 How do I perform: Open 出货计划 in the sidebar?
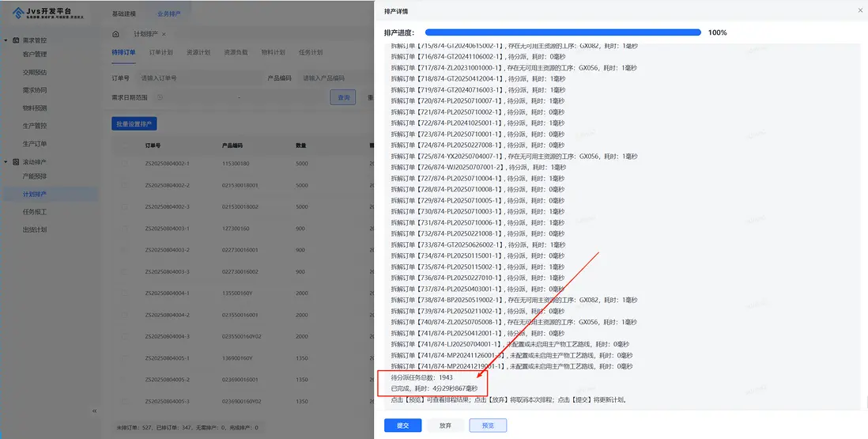pyautogui.click(x=34, y=229)
